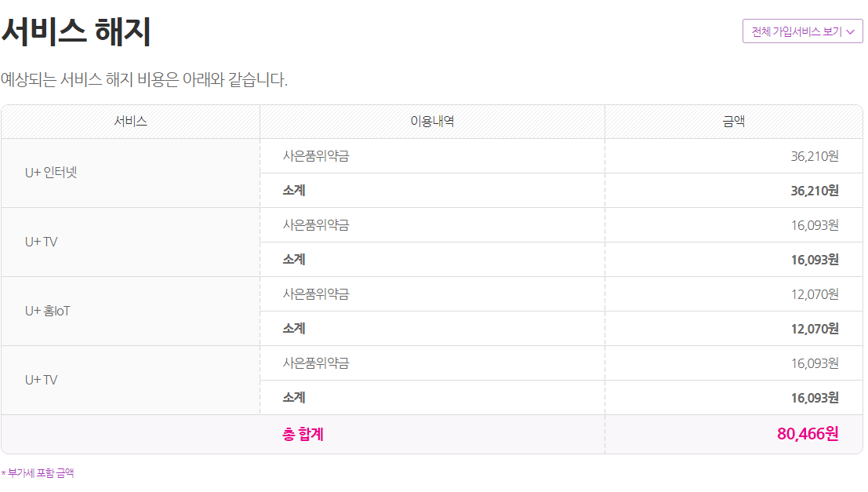Select the 이용내역 column header
This screenshot has width=868, height=492.
432,122
